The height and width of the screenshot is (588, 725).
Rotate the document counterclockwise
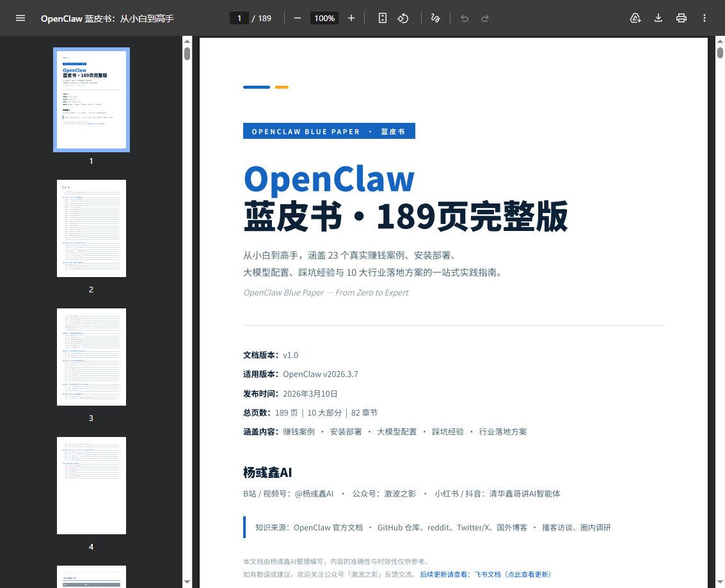(x=403, y=18)
